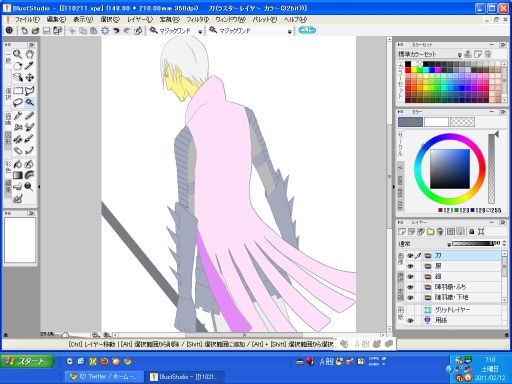Image resolution: width=512 pixels, height=384 pixels.
Task: Select the Pen tool
Action: (x=18, y=116)
